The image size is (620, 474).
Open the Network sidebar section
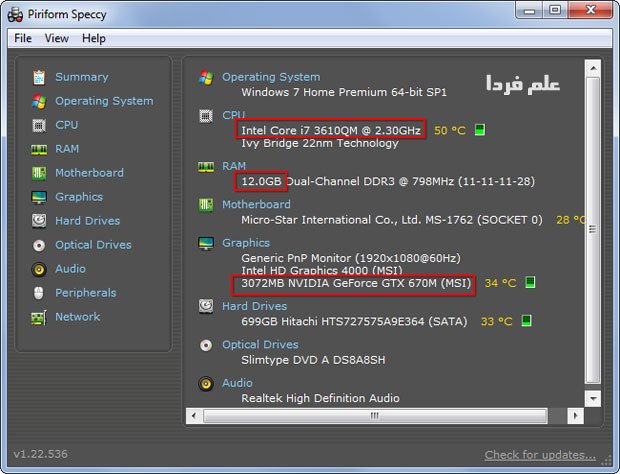pos(78,317)
